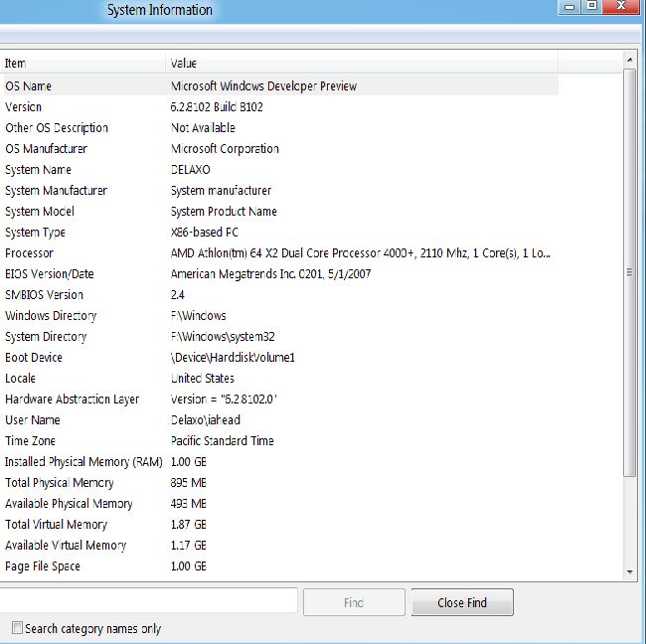Image resolution: width=646 pixels, height=644 pixels.
Task: Select the System Model row label
Action: point(40,212)
